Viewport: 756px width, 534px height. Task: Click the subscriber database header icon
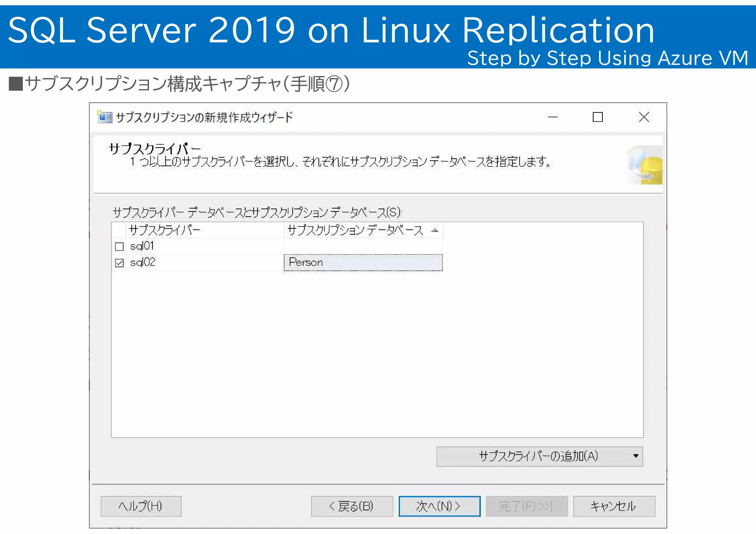click(x=645, y=165)
